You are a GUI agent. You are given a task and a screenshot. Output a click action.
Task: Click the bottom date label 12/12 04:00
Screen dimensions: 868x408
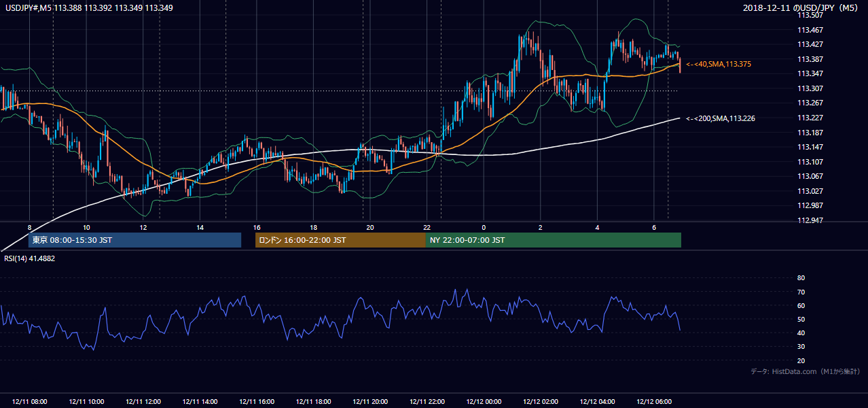[597, 402]
